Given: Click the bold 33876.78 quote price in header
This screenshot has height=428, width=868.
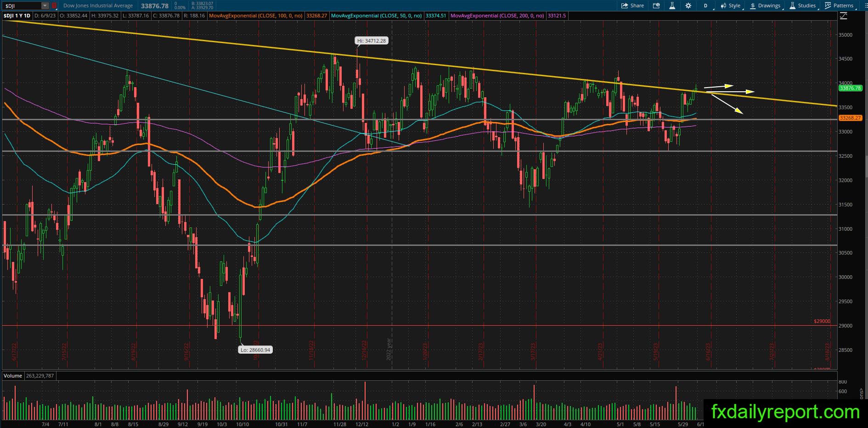Looking at the screenshot, I should click(x=155, y=6).
